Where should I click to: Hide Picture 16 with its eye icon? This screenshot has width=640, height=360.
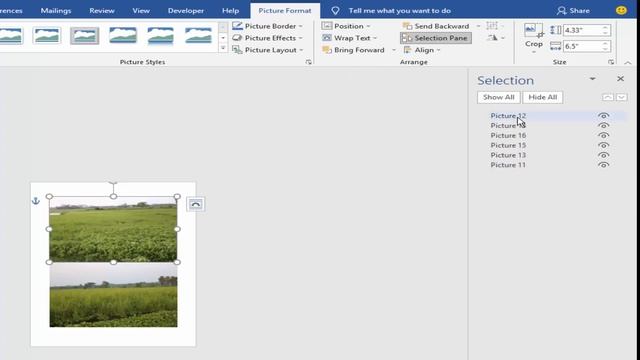pos(603,136)
